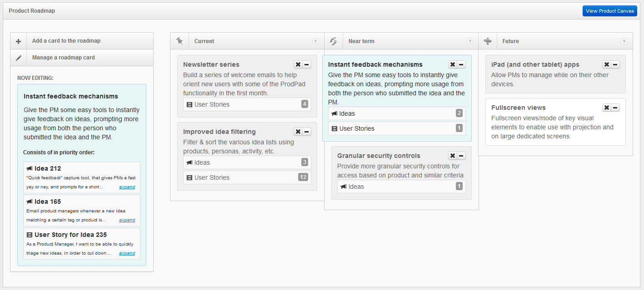Click Instant feedback mechanisms title in Now Editing panel

(x=71, y=96)
